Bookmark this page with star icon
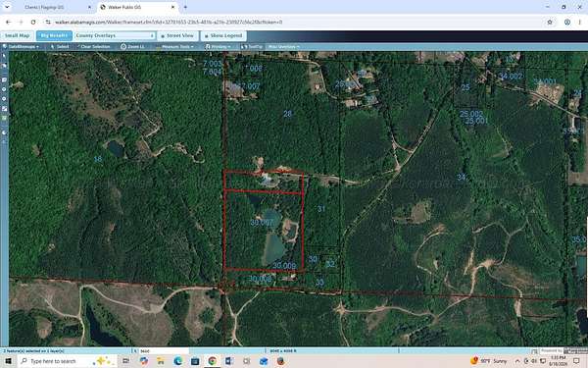 pos(550,23)
